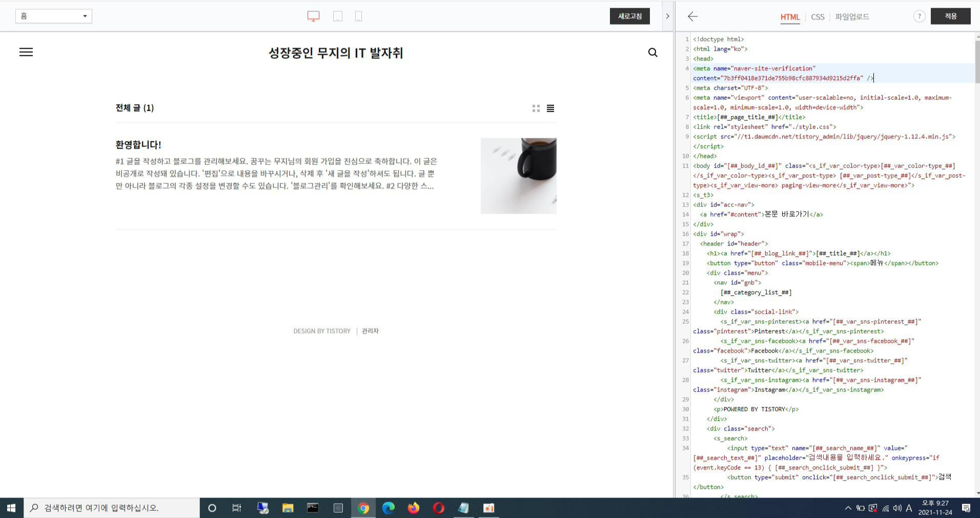Click the code line with [##_page_title_##]
The image size is (980, 518).
tap(749, 117)
